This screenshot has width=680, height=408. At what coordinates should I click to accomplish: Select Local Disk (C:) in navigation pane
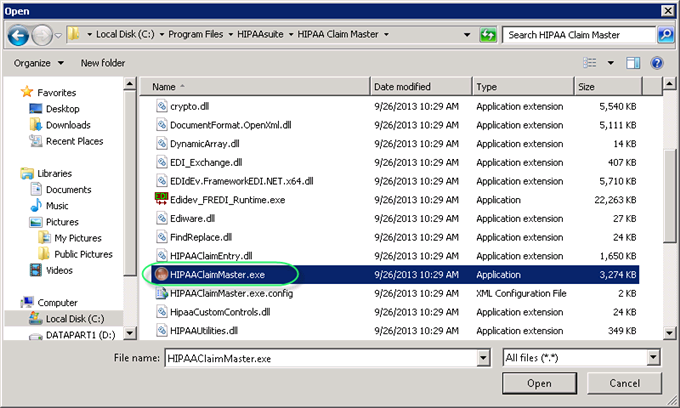coord(75,318)
